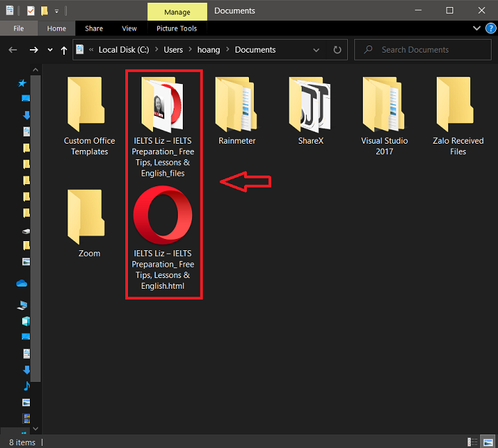Click the 'Zalo Received Files' name label
The image size is (498, 448).
pos(458,146)
